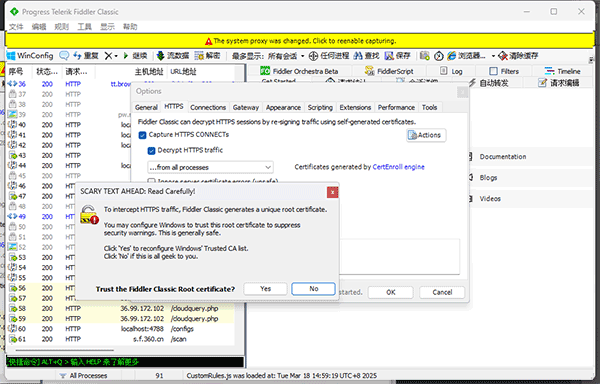
Task: Click the Replay arrows icon
Action: 77,56
